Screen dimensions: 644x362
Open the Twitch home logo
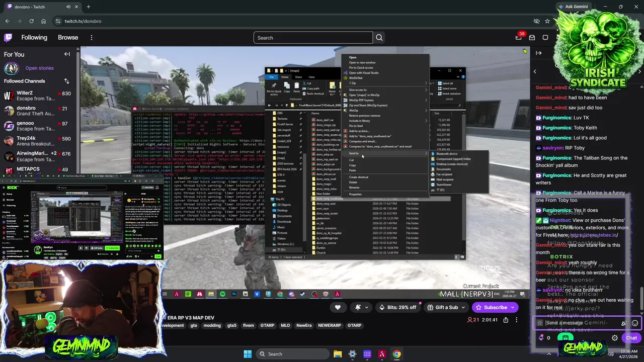click(8, 38)
